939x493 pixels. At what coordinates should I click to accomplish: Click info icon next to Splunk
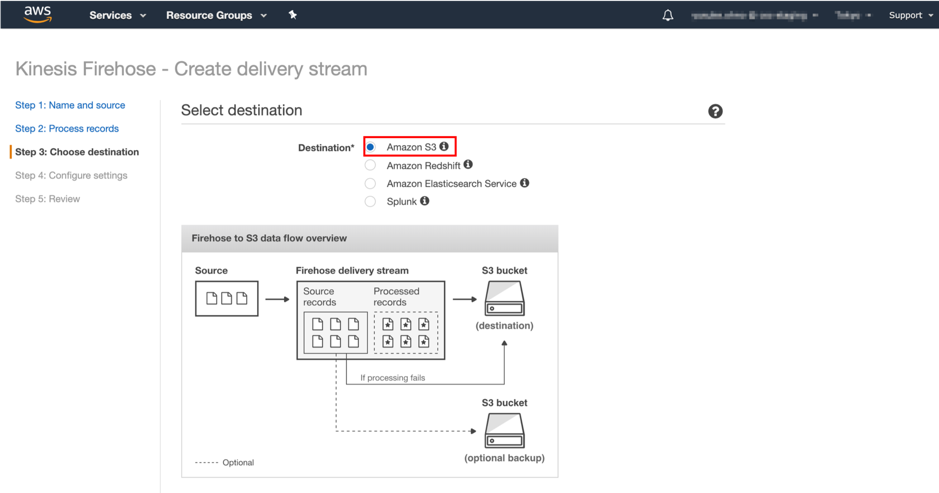pyautogui.click(x=425, y=201)
